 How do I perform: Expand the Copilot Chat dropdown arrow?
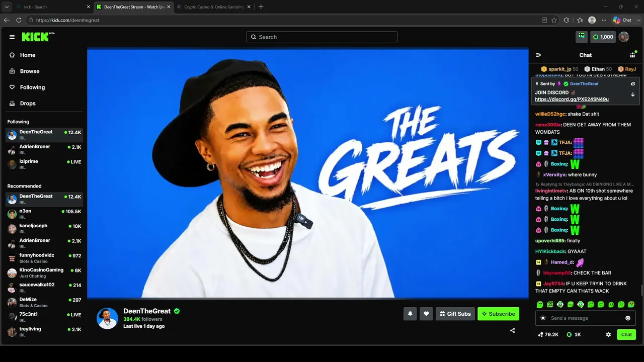638,20
